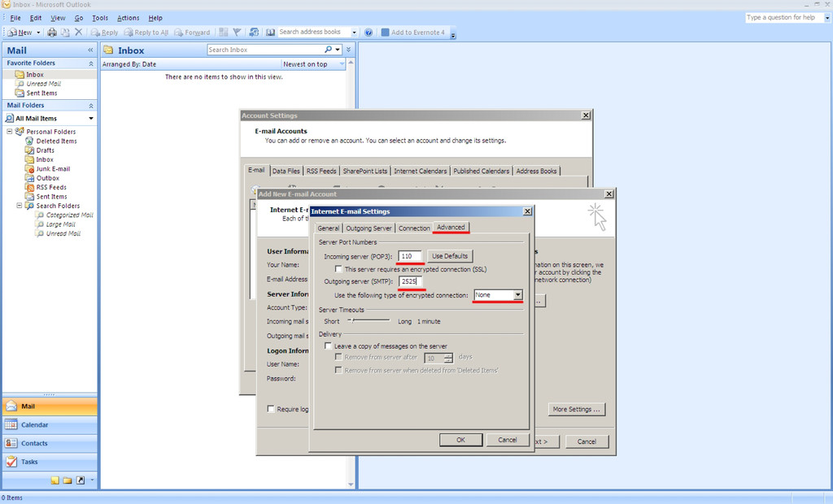Open the File menu

[x=15, y=18]
